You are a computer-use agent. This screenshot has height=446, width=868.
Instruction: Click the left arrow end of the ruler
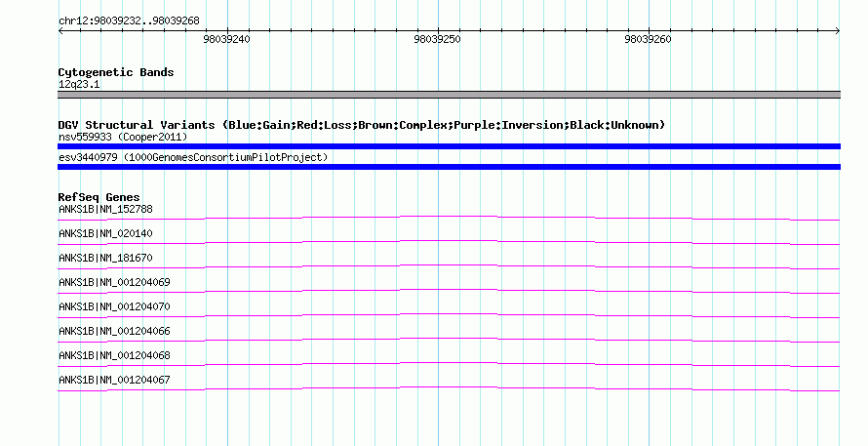coord(60,30)
